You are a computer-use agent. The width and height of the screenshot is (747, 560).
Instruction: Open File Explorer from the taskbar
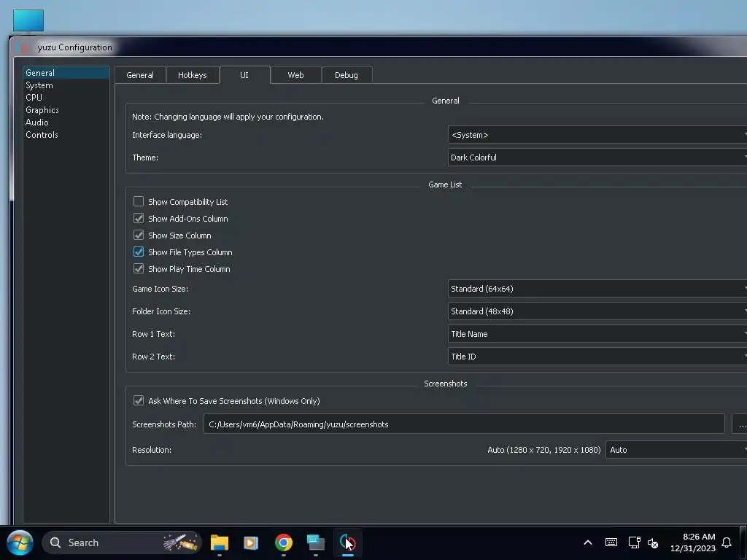point(220,542)
